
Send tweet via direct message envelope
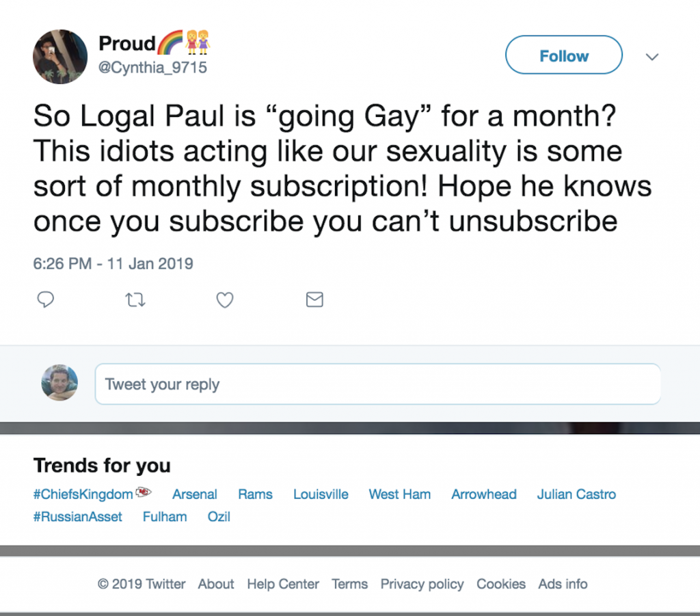[314, 299]
